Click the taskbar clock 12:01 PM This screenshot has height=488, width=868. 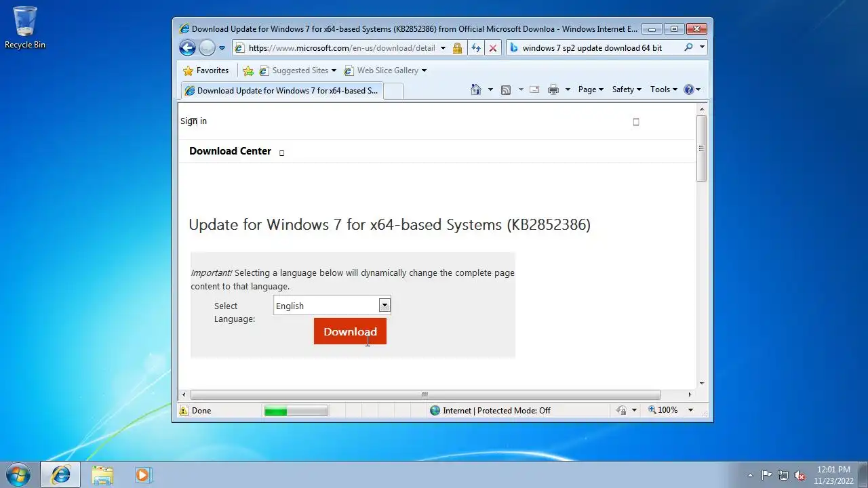pyautogui.click(x=833, y=469)
